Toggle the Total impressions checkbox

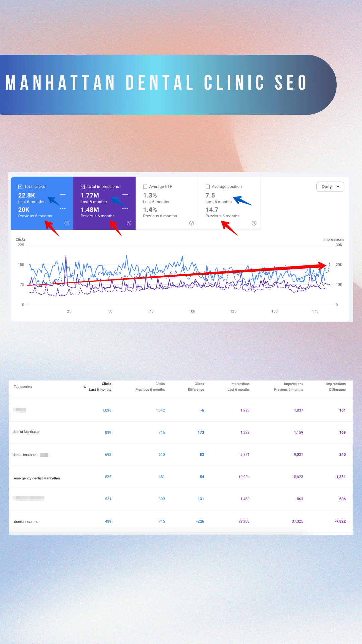click(83, 187)
